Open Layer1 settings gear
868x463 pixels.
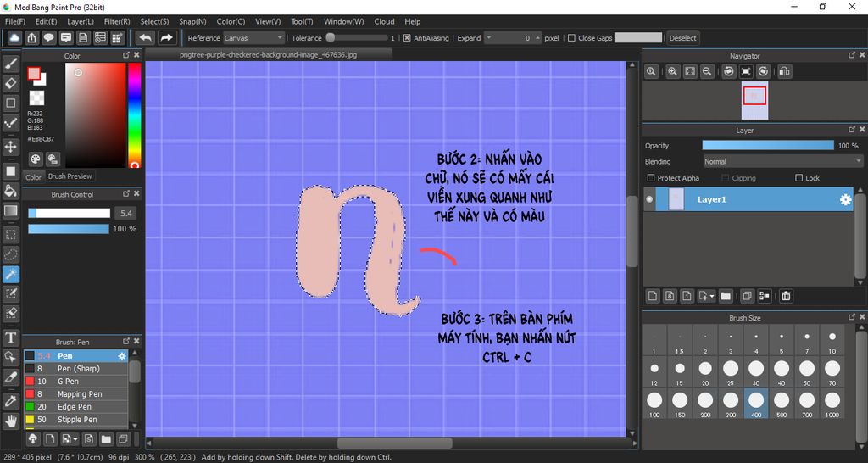coord(845,200)
